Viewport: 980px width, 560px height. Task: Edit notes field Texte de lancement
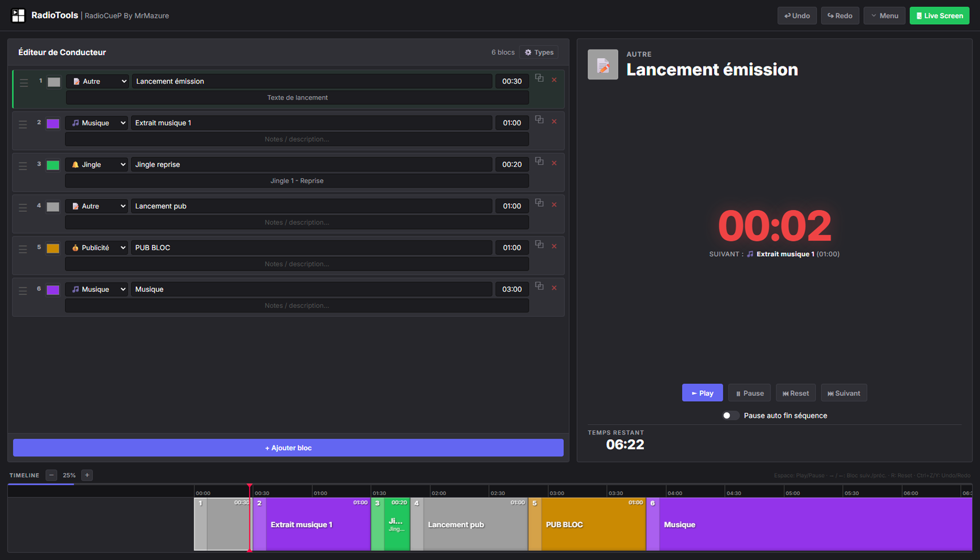tap(298, 98)
